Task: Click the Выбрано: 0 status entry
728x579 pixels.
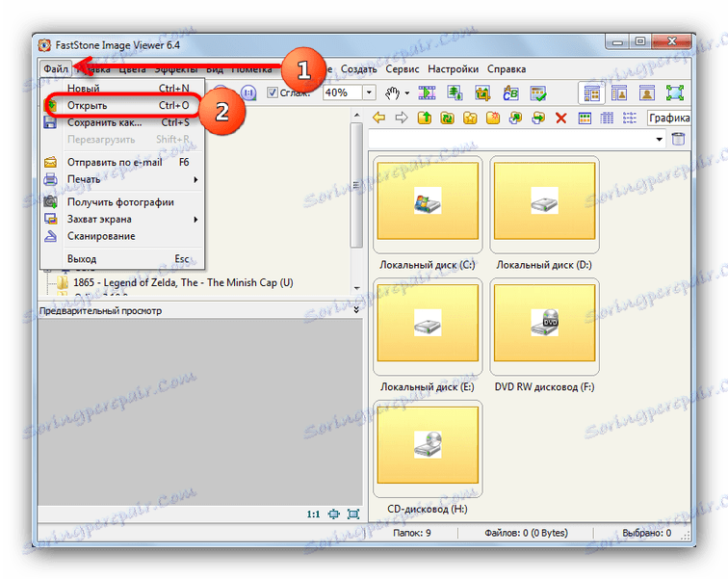Action: point(647,533)
